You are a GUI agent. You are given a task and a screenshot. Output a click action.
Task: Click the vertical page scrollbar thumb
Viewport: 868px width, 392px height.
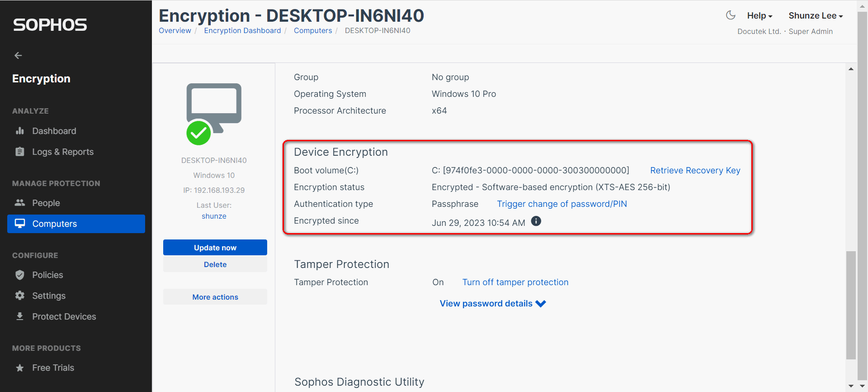click(851, 304)
